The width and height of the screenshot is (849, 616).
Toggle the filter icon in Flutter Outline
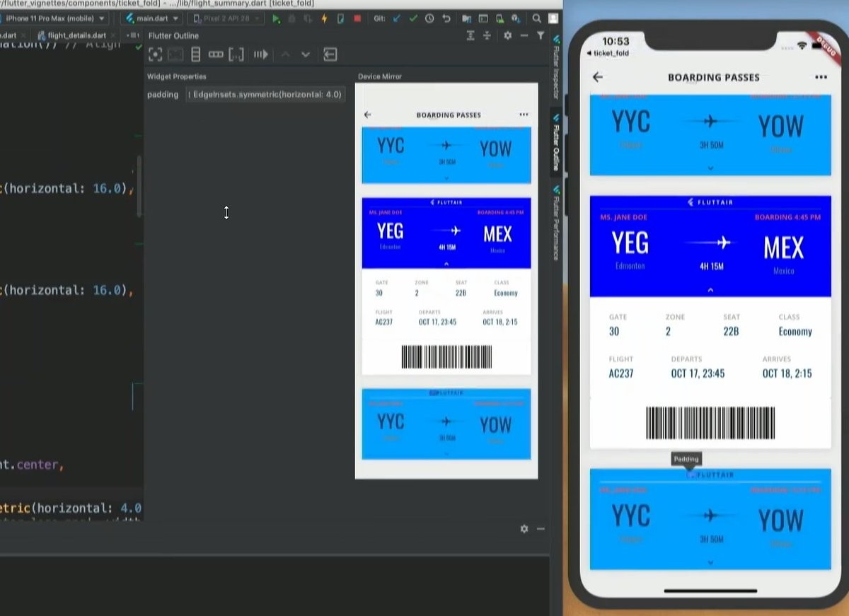click(541, 35)
